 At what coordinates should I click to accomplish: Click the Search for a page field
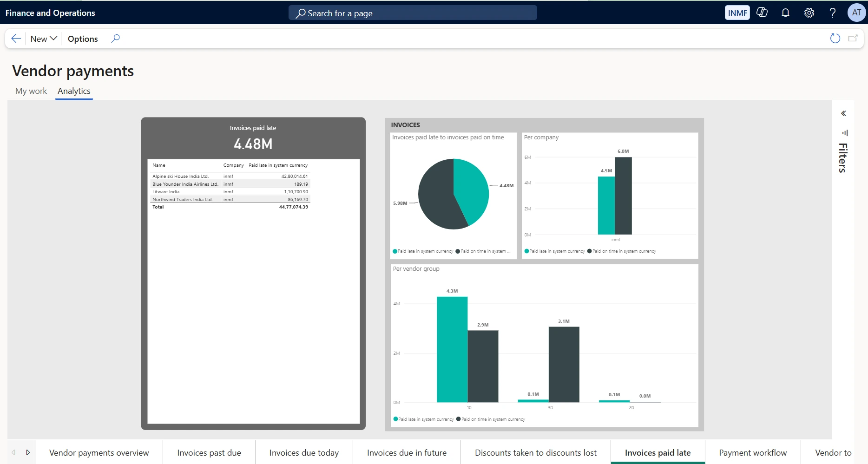(413, 13)
